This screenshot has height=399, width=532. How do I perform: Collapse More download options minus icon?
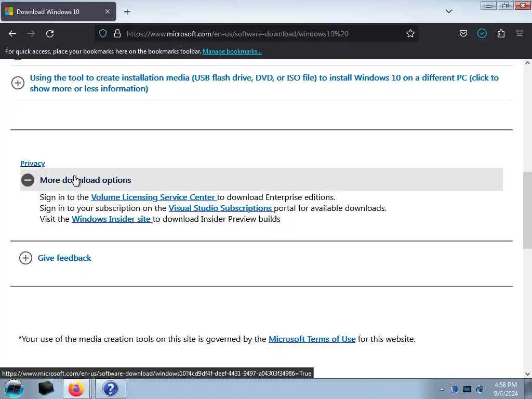pyautogui.click(x=28, y=180)
